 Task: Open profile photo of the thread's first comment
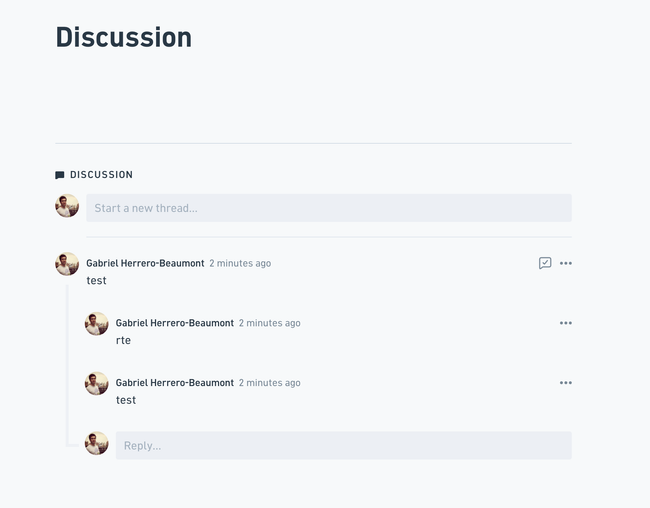coord(67,264)
